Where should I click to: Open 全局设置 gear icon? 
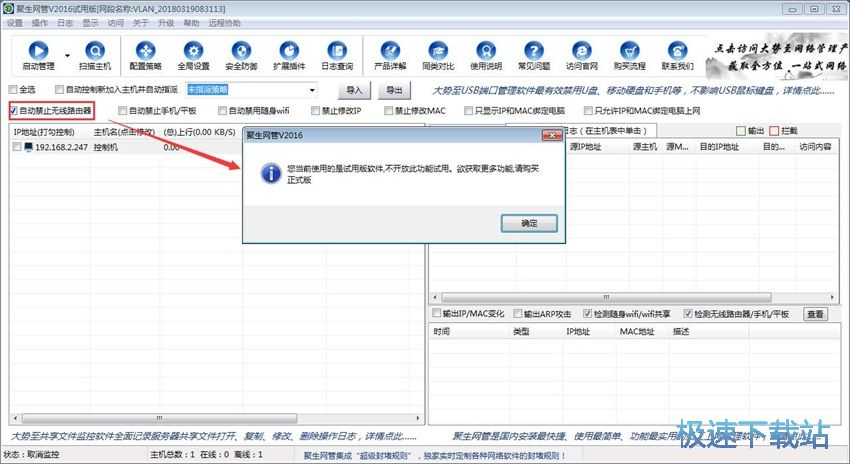[x=194, y=51]
